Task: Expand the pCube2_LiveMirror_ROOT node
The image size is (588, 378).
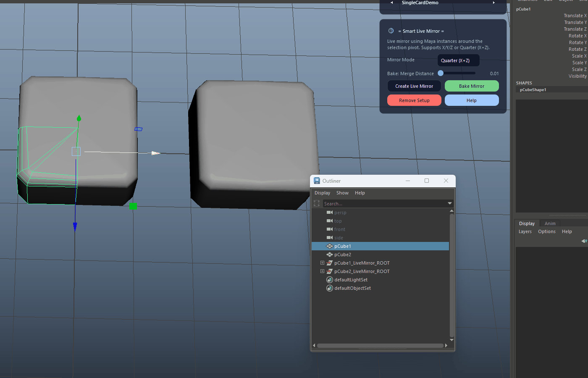Action: pos(323,271)
